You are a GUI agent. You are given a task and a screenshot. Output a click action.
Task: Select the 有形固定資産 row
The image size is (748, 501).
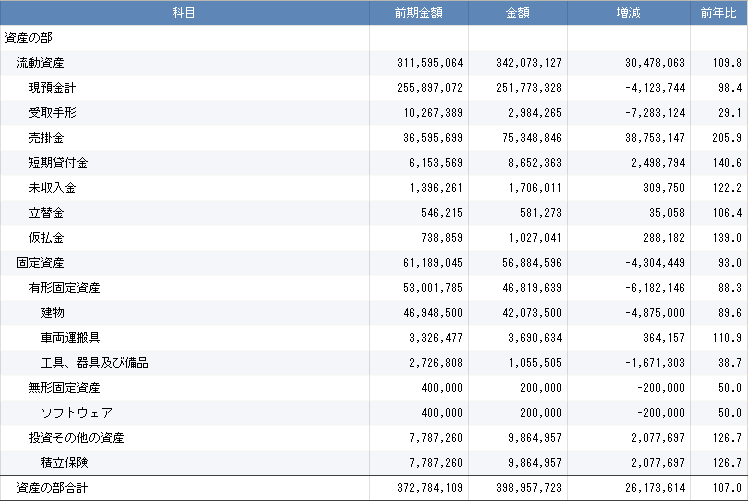pos(374,288)
